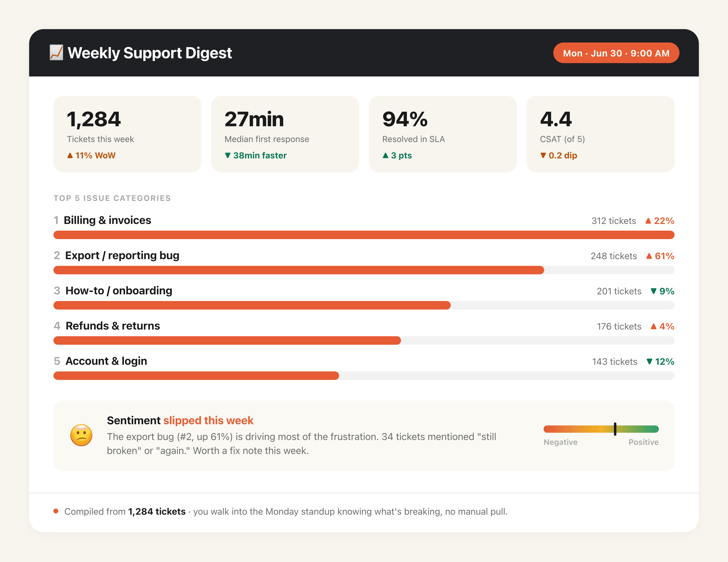Screen dimensions: 728x562
Task: Select the How-to / onboarding category
Action: (119, 291)
